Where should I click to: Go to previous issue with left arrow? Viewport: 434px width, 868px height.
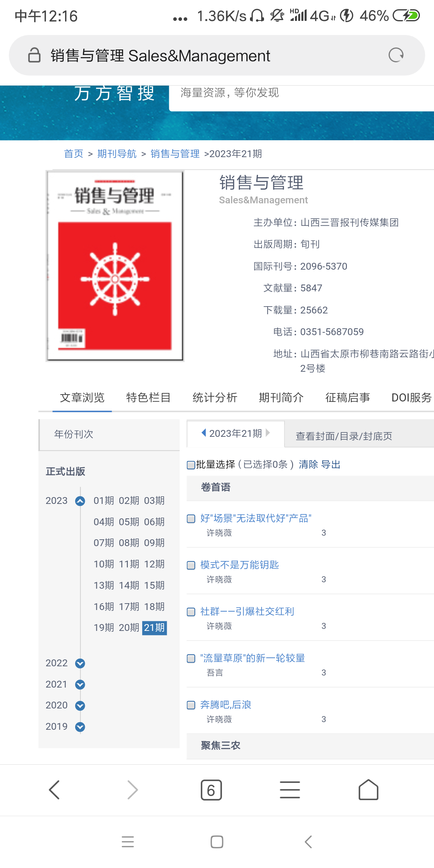pyautogui.click(x=204, y=433)
